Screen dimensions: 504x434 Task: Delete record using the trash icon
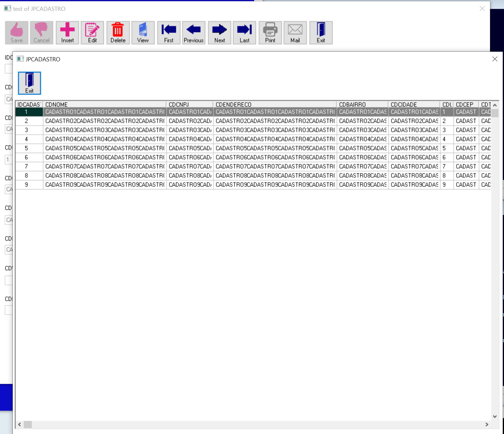click(x=118, y=33)
